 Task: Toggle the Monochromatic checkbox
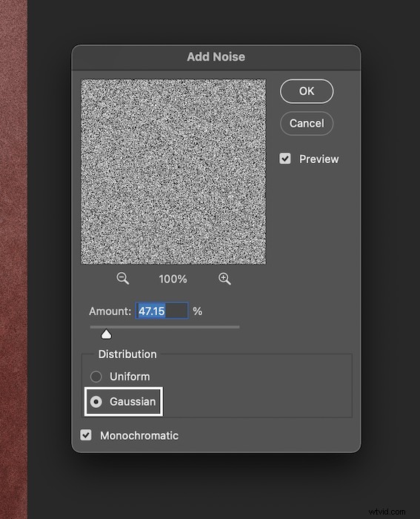[86, 435]
